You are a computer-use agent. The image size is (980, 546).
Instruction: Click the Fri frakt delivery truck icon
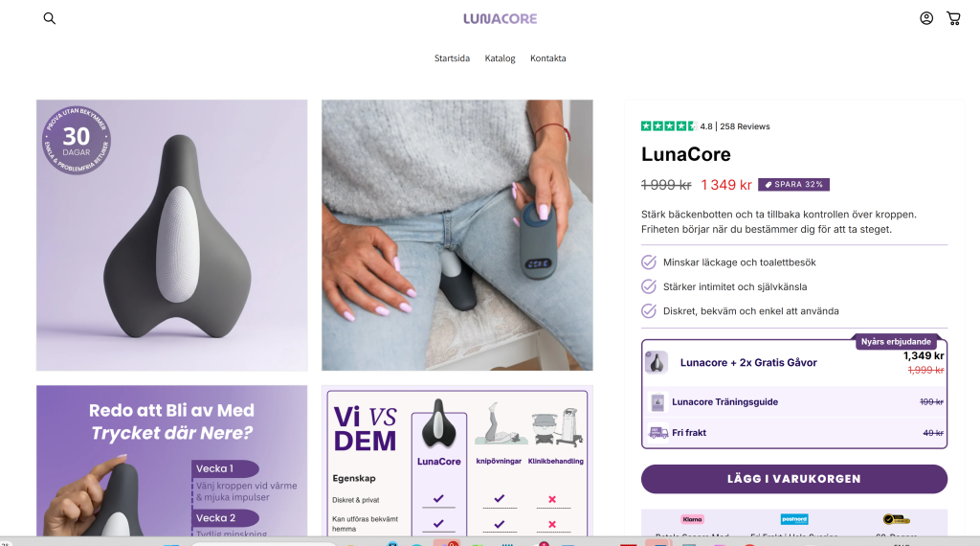pyautogui.click(x=658, y=433)
